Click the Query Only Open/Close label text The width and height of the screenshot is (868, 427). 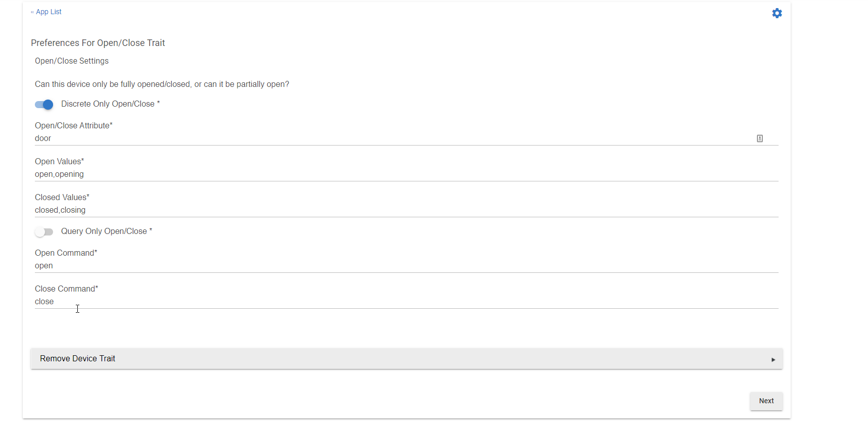(x=104, y=231)
